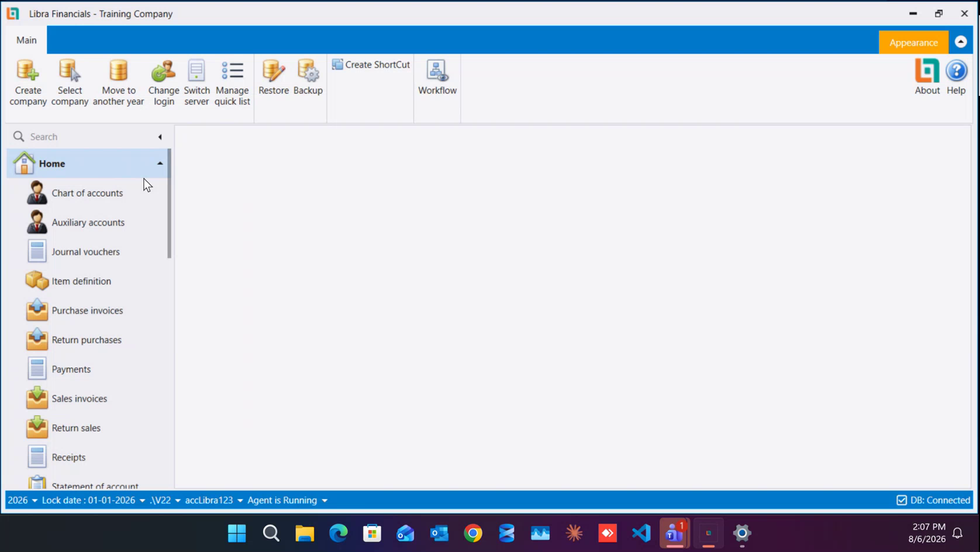Open the 2026 year dropdown
The width and height of the screenshot is (980, 552).
click(x=23, y=501)
